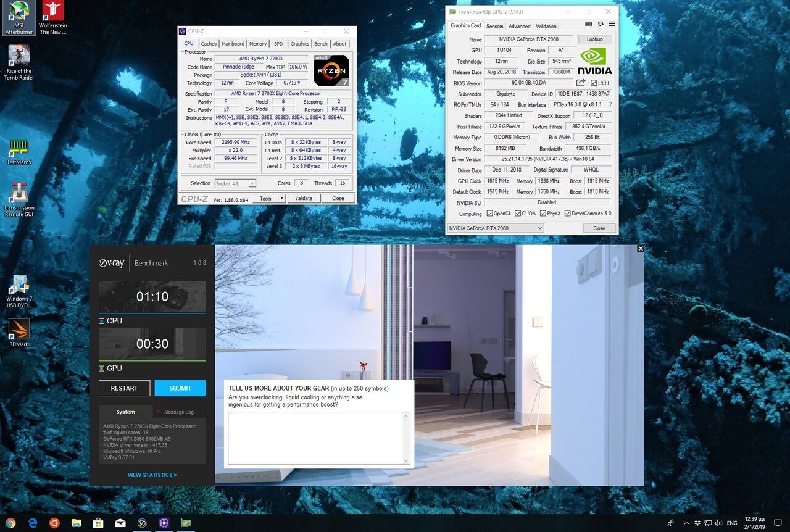Click GPU-Z screenshot camera icon

tap(589, 23)
